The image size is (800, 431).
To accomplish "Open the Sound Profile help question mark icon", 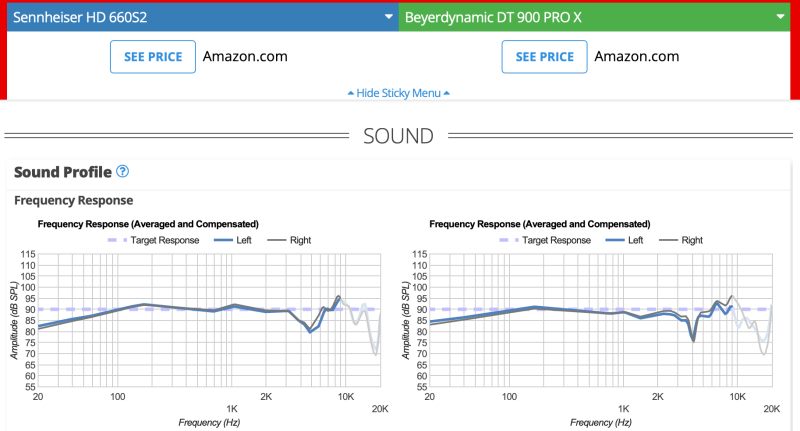I will [x=123, y=173].
